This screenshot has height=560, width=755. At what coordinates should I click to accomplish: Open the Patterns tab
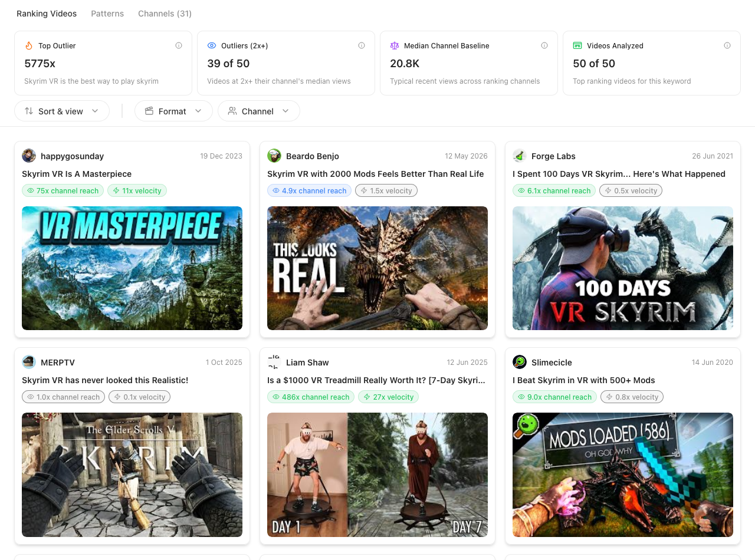click(x=107, y=14)
